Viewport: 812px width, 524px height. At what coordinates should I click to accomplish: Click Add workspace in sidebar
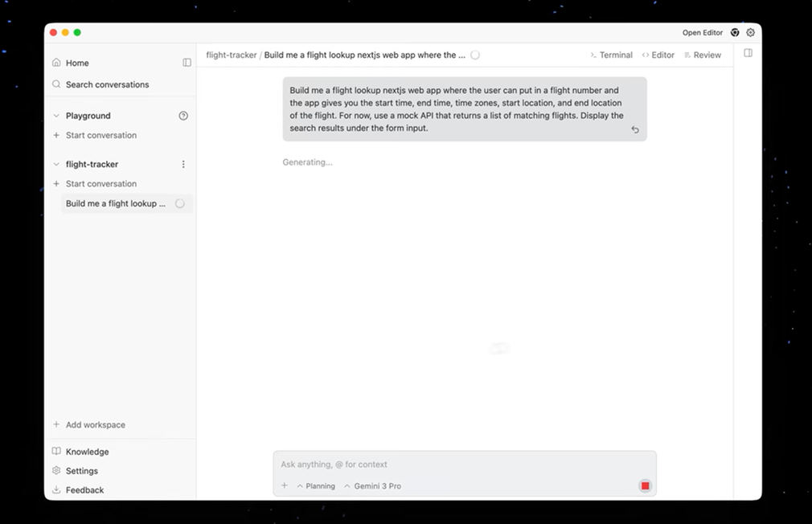(x=95, y=424)
